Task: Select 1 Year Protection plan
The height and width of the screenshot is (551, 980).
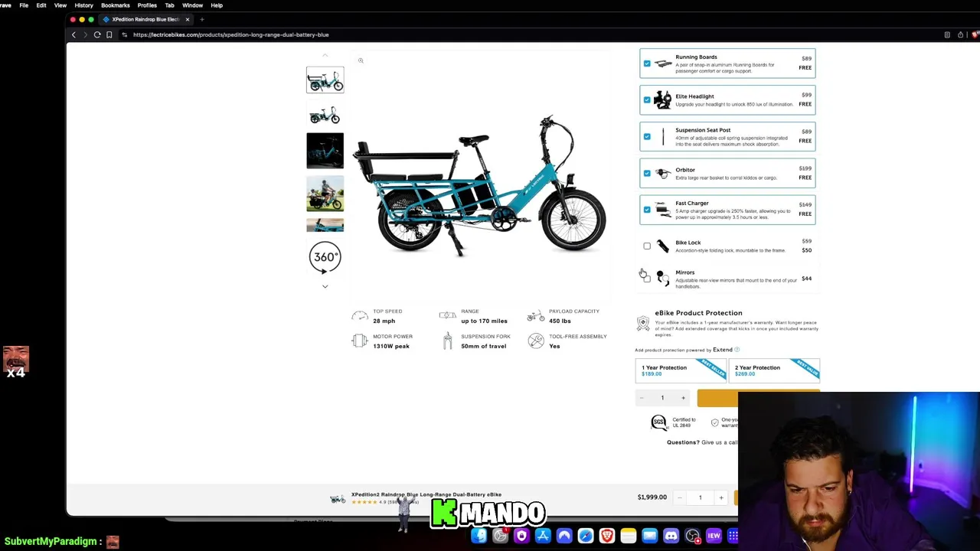Action: pos(681,370)
